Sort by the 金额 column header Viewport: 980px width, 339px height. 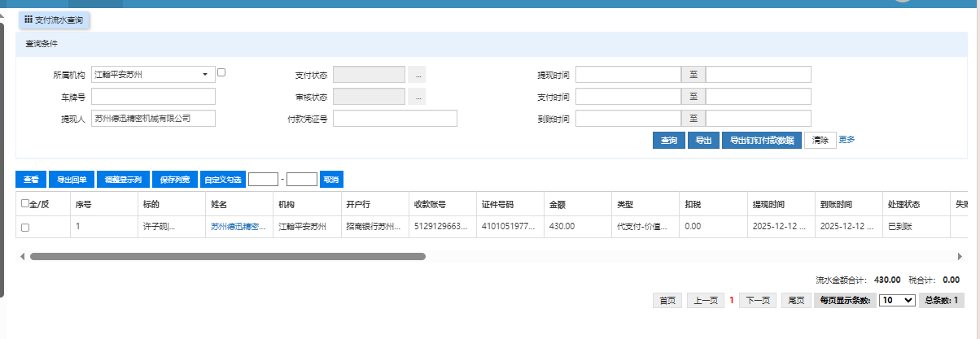[558, 204]
